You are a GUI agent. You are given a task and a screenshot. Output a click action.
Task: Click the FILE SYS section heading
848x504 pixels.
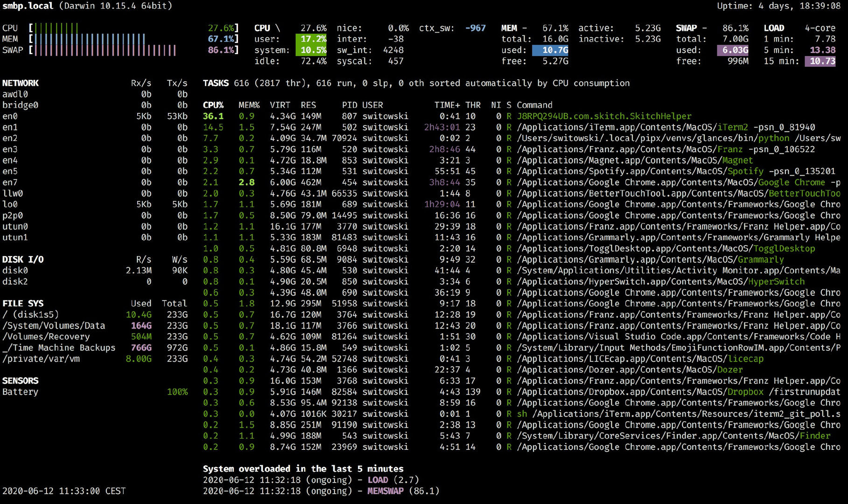[23, 303]
